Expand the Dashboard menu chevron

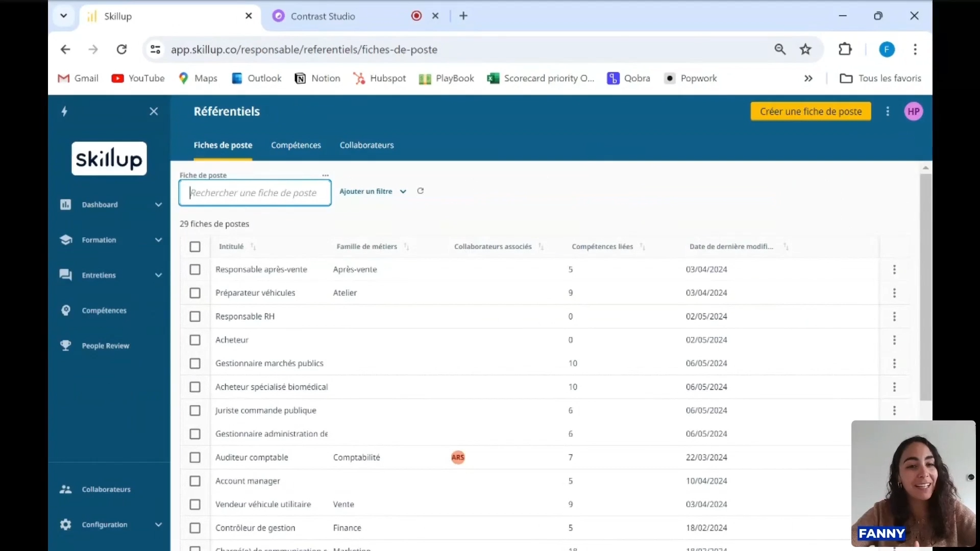[x=158, y=205]
